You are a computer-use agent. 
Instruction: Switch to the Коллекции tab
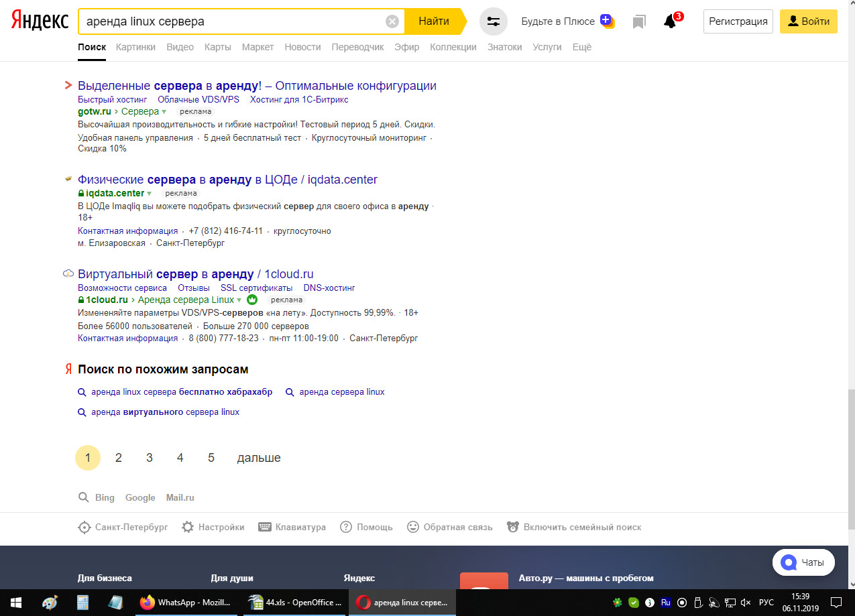[453, 47]
